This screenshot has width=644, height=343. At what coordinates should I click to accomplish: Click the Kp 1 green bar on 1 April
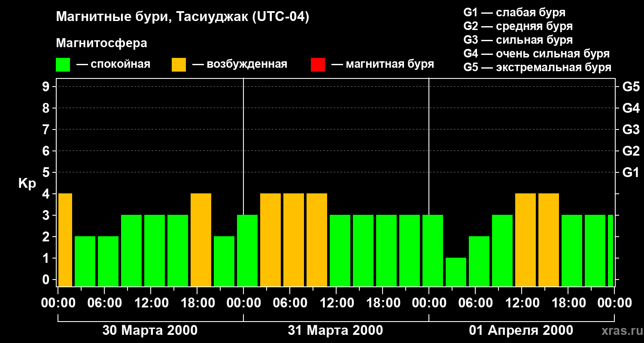tap(456, 272)
